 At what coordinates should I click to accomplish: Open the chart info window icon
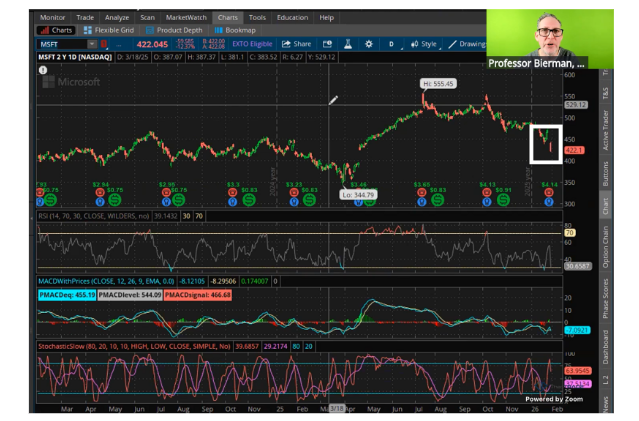[327, 44]
